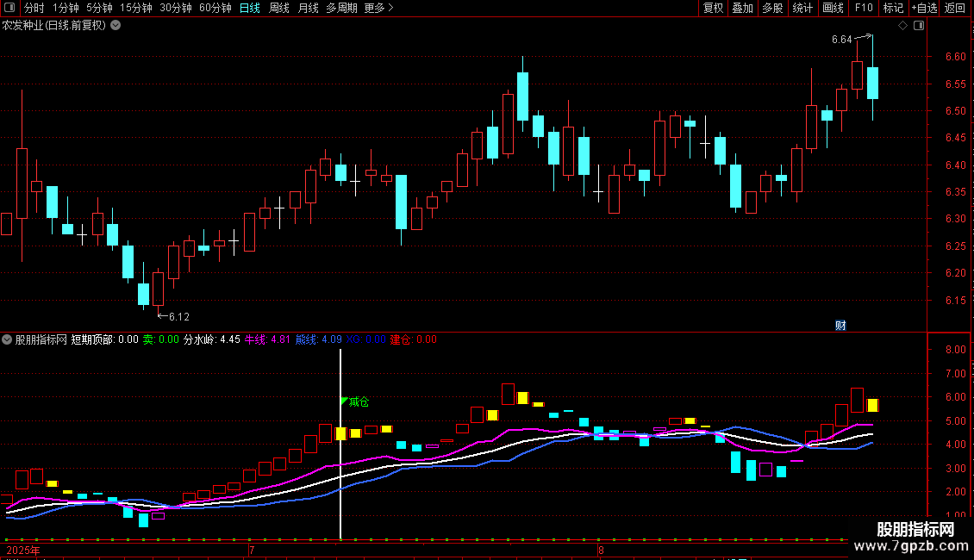Image resolution: width=974 pixels, height=560 pixels.
Task: Open 统计 statistics tool
Action: point(802,8)
